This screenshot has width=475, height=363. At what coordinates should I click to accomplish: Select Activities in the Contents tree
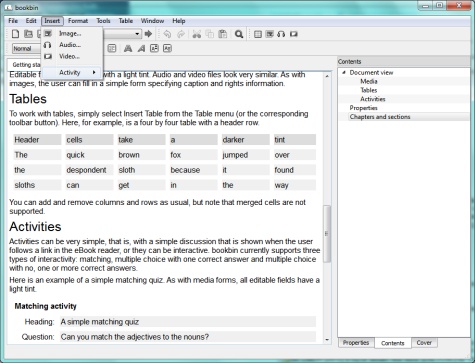373,99
